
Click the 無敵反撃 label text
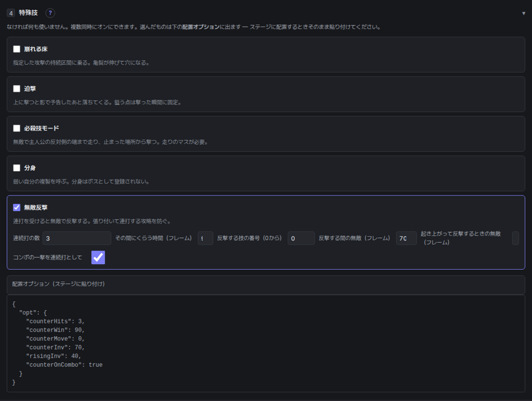pos(35,208)
